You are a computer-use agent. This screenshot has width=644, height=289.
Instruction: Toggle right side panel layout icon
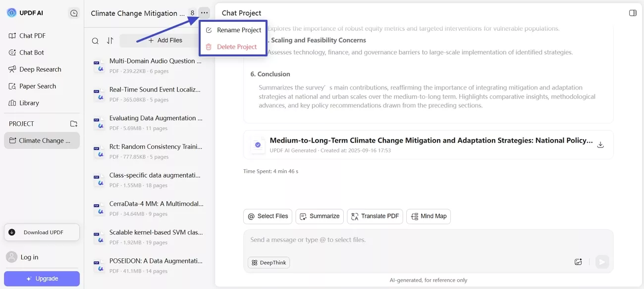click(633, 13)
